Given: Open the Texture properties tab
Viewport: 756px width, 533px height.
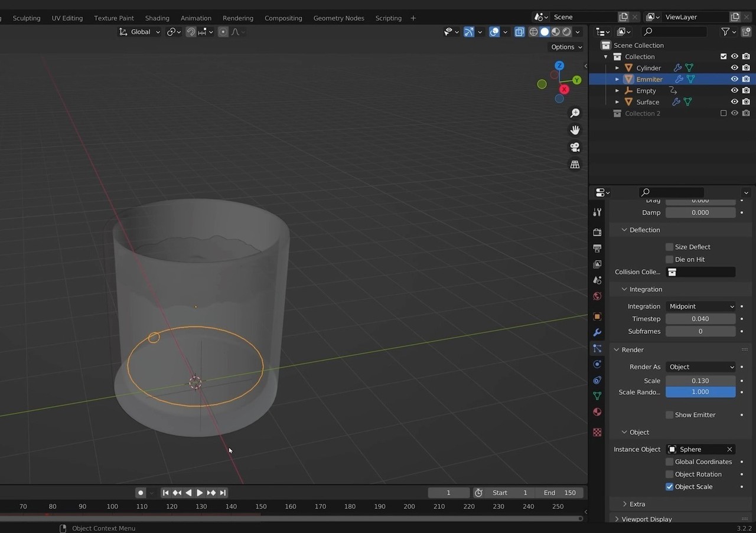Looking at the screenshot, I should coord(597,432).
